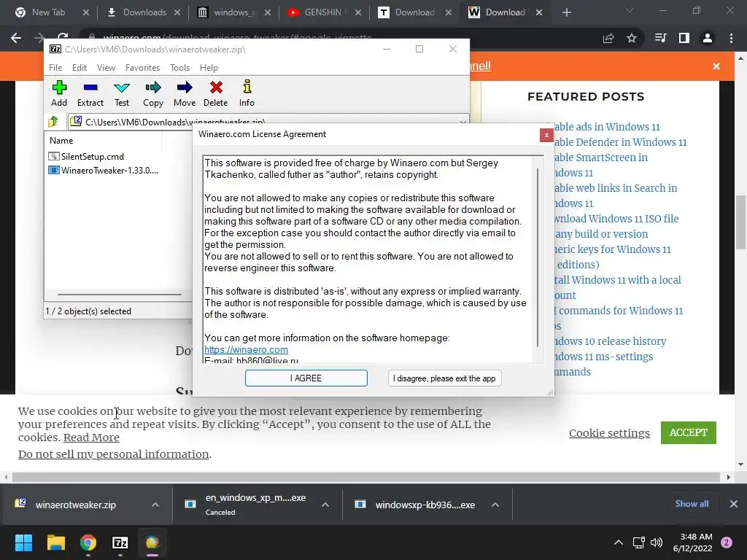Select the WinaeroTweaker-1.33.0 file row
747x560 pixels.
tap(104, 171)
